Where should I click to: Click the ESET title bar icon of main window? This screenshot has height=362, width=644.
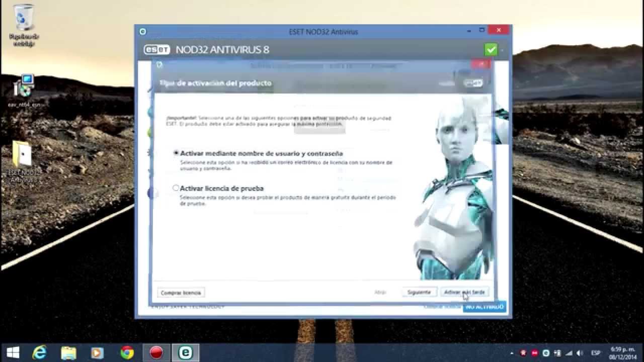(142, 32)
